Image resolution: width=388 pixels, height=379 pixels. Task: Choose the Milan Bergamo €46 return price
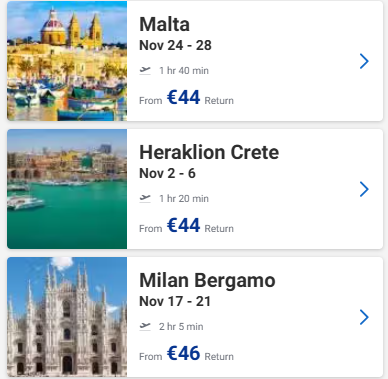183,353
